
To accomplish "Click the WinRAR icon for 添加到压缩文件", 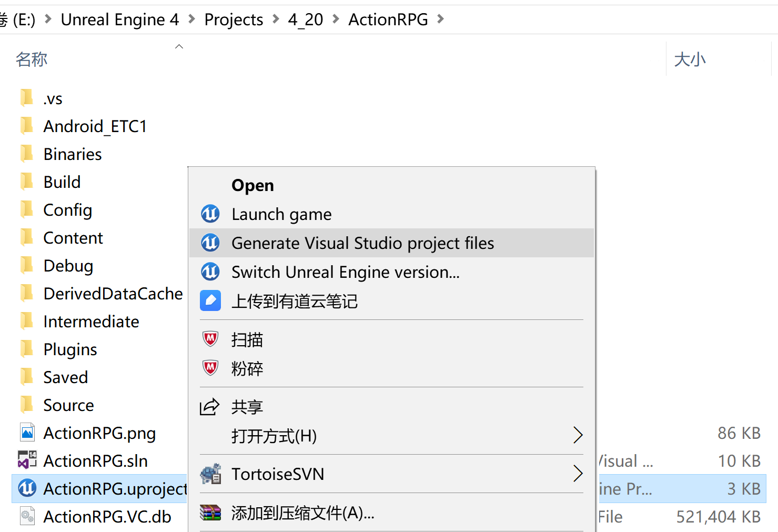I will click(x=210, y=513).
